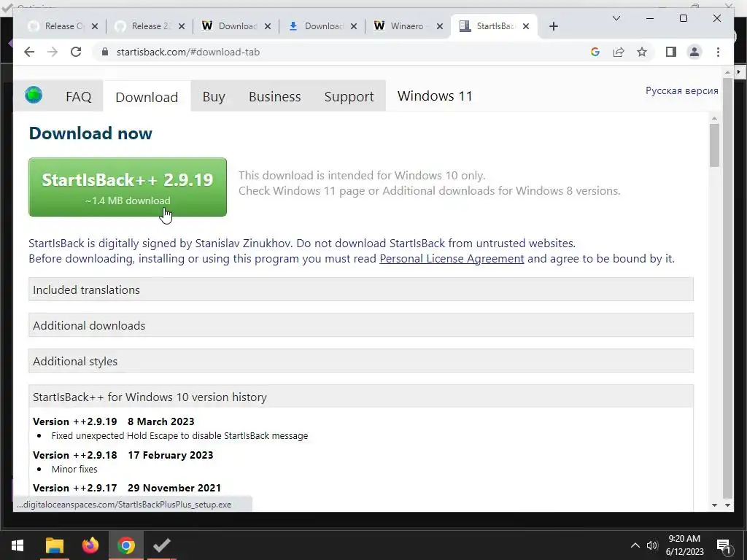This screenshot has width=747, height=560.
Task: Open the Windows 11 site tab
Action: [x=435, y=96]
